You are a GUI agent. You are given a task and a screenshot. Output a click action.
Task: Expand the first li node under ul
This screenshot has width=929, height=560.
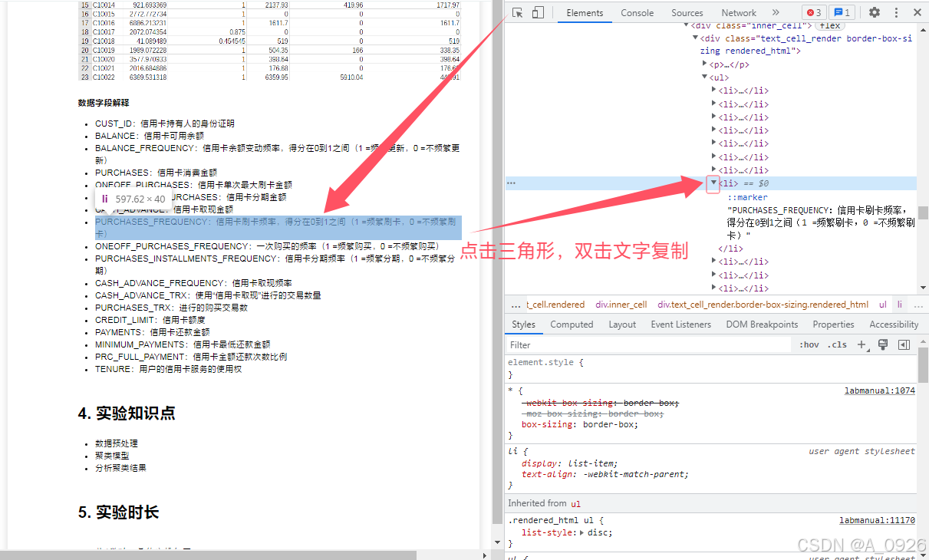coord(713,91)
